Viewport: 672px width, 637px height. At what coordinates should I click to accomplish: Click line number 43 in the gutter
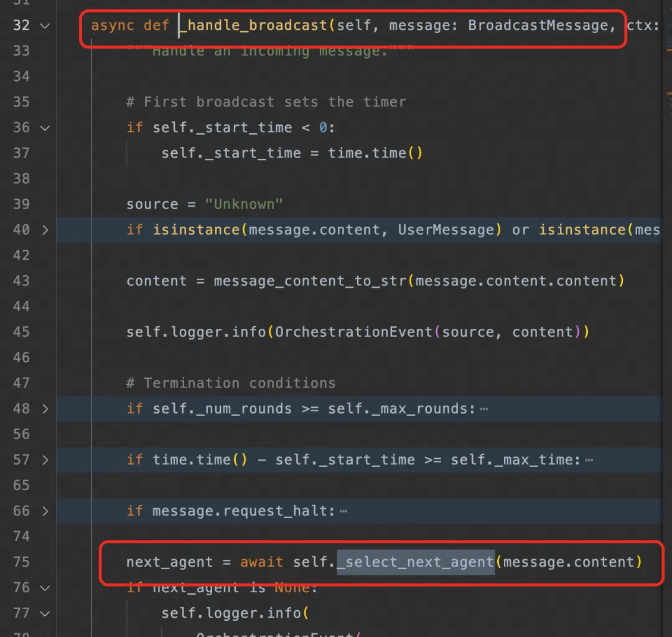point(21,281)
